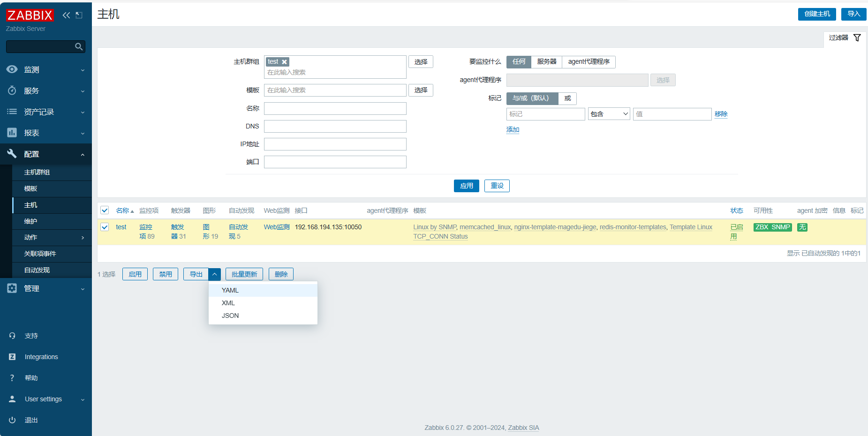Choose XML export format
Viewport: 868px width, 436px height.
pyautogui.click(x=263, y=303)
